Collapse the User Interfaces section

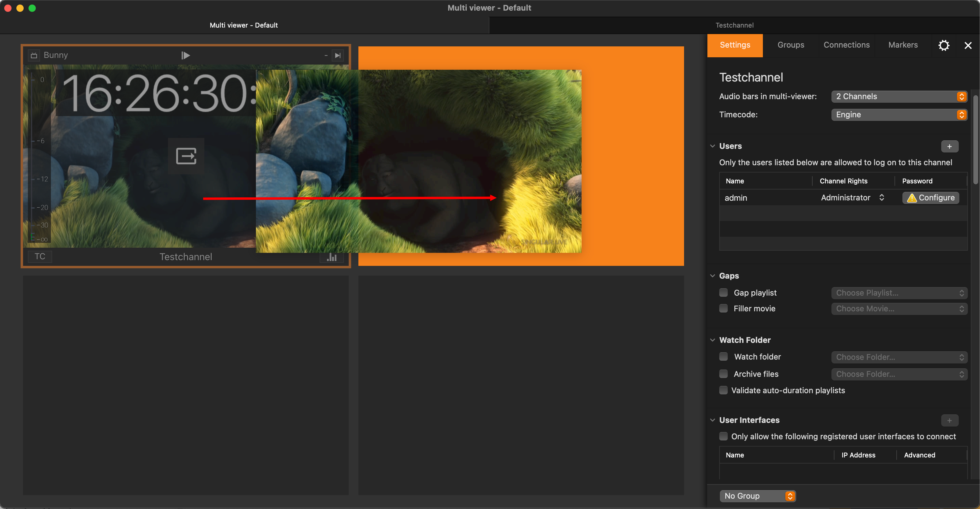713,420
